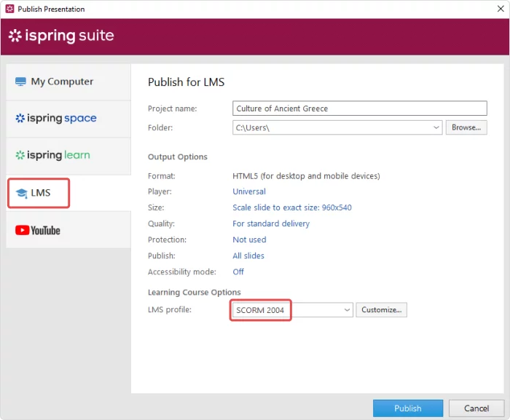Click the YouTube play logo icon
Screen dimensions: 510x420
22,230
